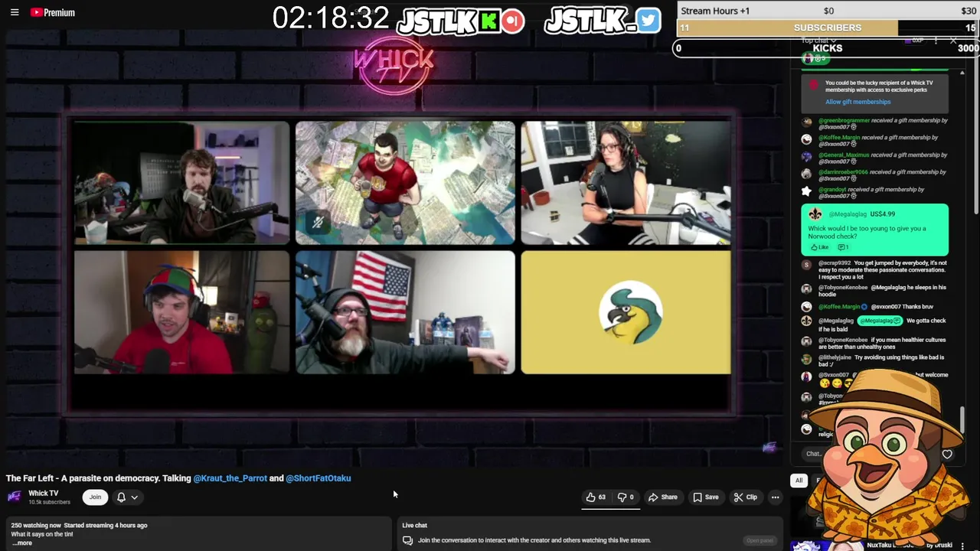The image size is (980, 551).
Task: Save the video to a playlist
Action: pos(705,497)
